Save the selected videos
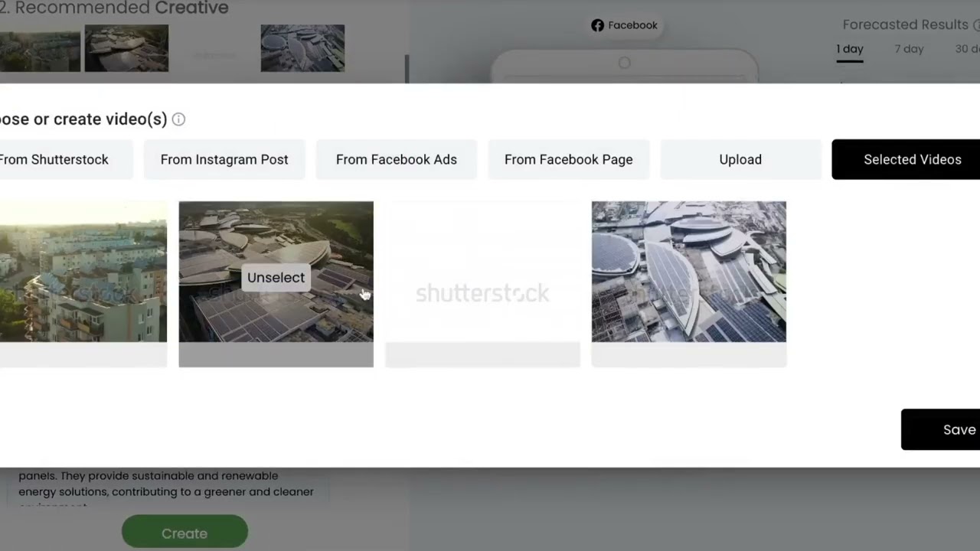 click(941, 429)
